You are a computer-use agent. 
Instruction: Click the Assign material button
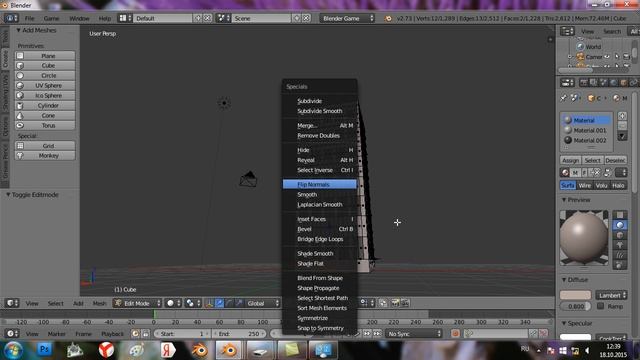tap(570, 160)
